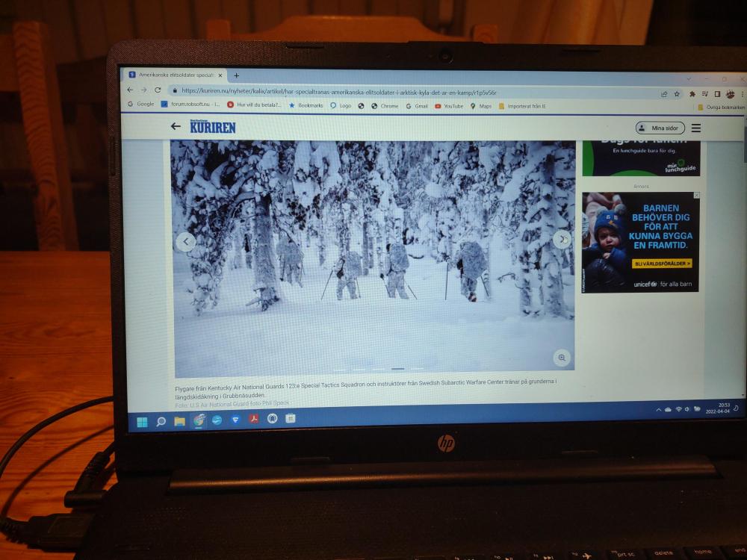Image resolution: width=747 pixels, height=560 pixels.
Task: Go to previous photo in the carousel
Action: pos(185,241)
